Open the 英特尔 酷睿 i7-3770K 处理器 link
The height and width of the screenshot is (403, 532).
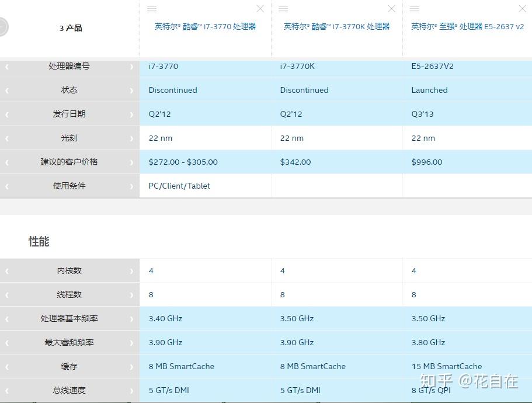[x=336, y=26]
